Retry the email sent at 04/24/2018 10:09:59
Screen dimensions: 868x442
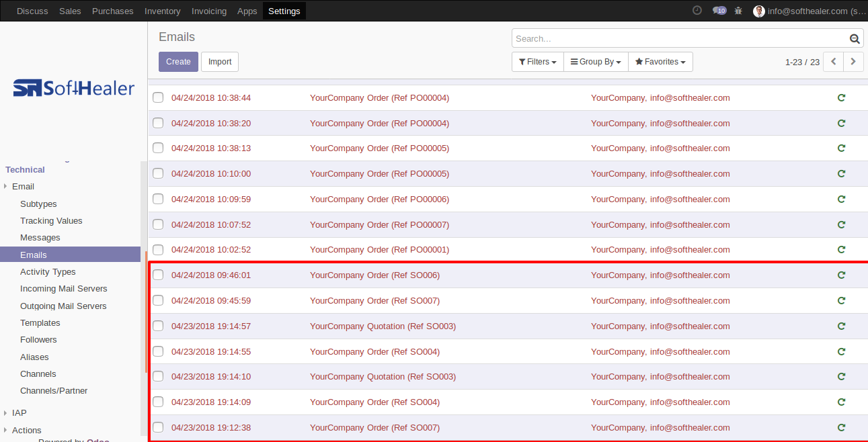(841, 200)
